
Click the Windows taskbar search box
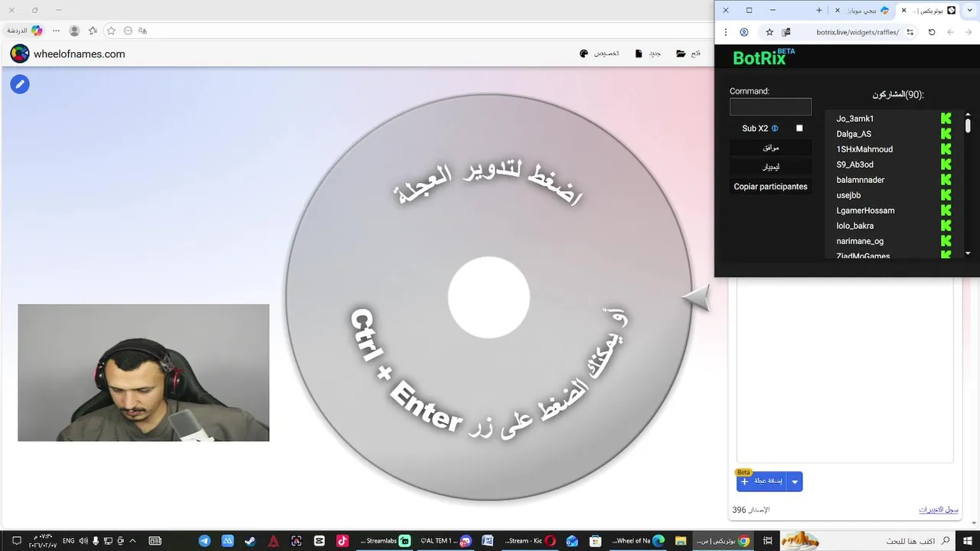(868, 540)
